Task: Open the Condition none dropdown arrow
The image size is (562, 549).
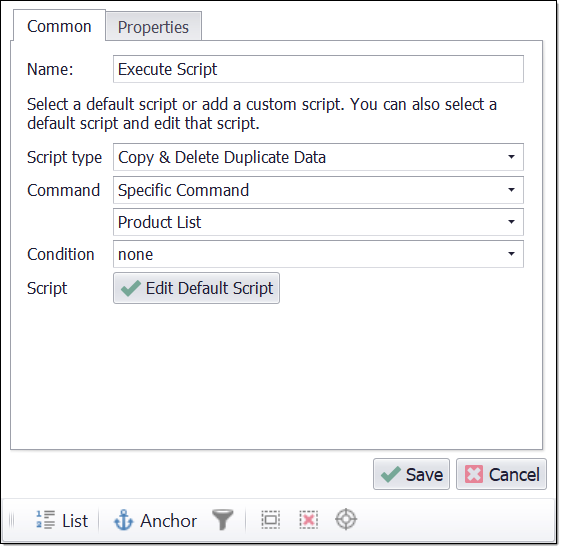Action: [511, 256]
